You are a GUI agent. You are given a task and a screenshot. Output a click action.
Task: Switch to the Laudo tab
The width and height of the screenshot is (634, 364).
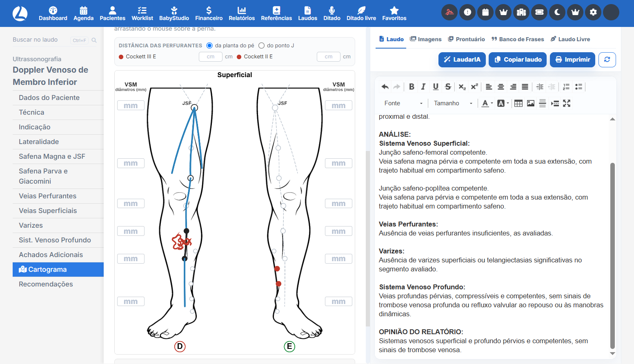(391, 39)
